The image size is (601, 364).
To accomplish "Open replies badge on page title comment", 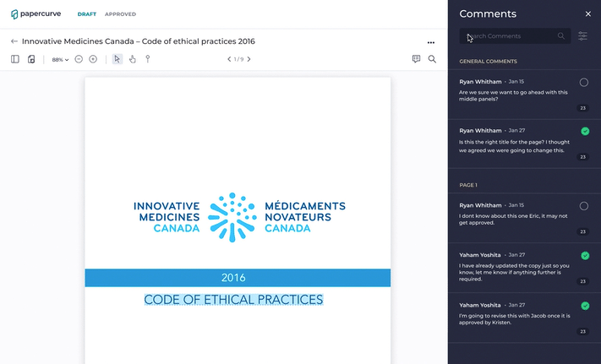I will 582,157.
